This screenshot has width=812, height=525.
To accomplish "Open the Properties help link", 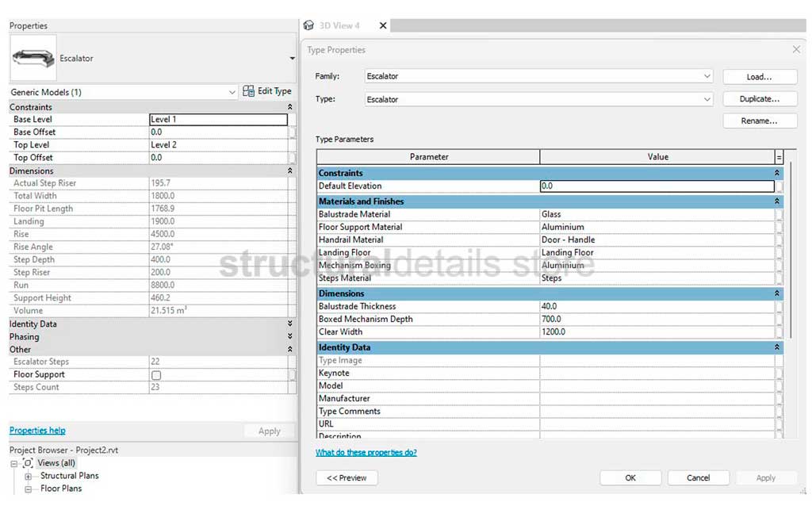I will (x=37, y=431).
